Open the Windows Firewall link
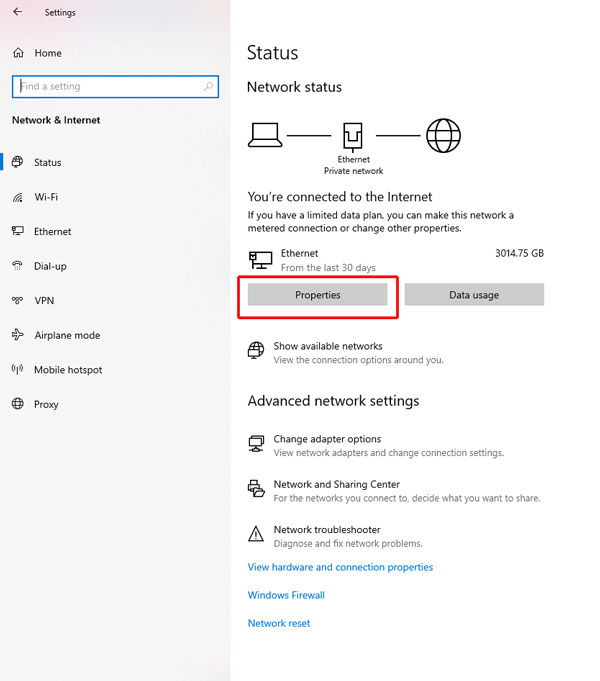Screen dimensions: 600x681 (286, 595)
